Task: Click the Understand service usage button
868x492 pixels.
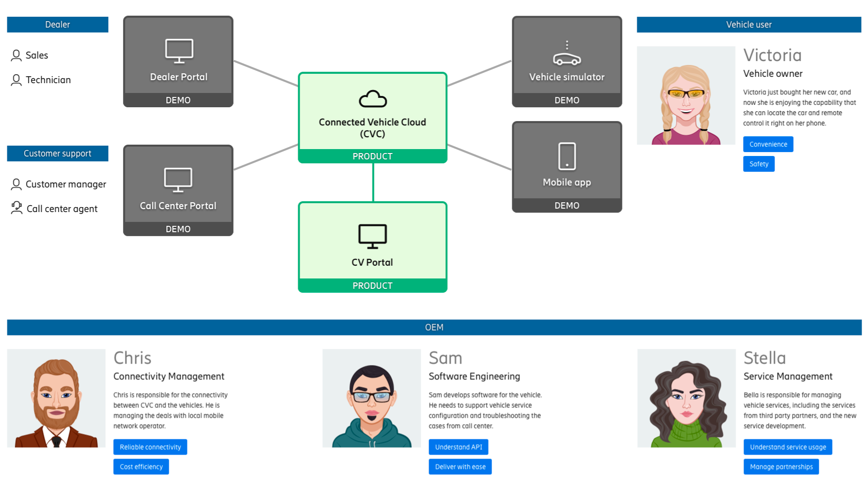Action: (788, 447)
